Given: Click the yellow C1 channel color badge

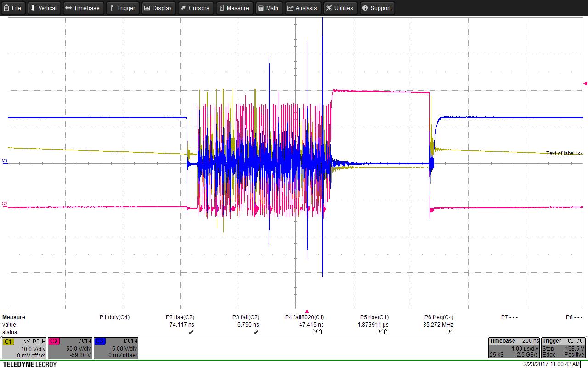Looking at the screenshot, I should (8, 341).
